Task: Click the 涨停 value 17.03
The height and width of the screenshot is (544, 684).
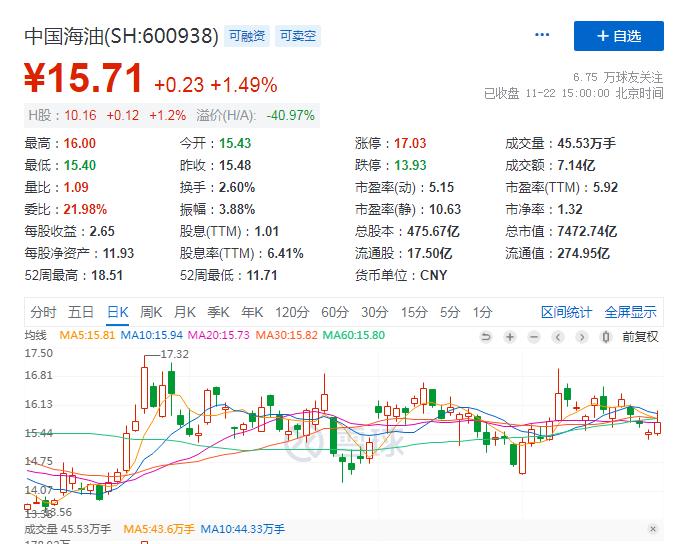Action: pos(410,143)
